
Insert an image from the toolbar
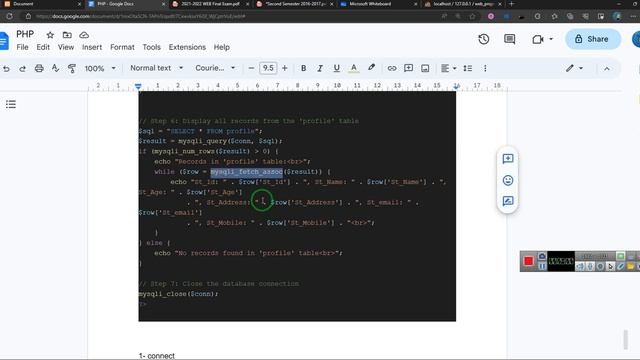pyautogui.click(x=425, y=68)
